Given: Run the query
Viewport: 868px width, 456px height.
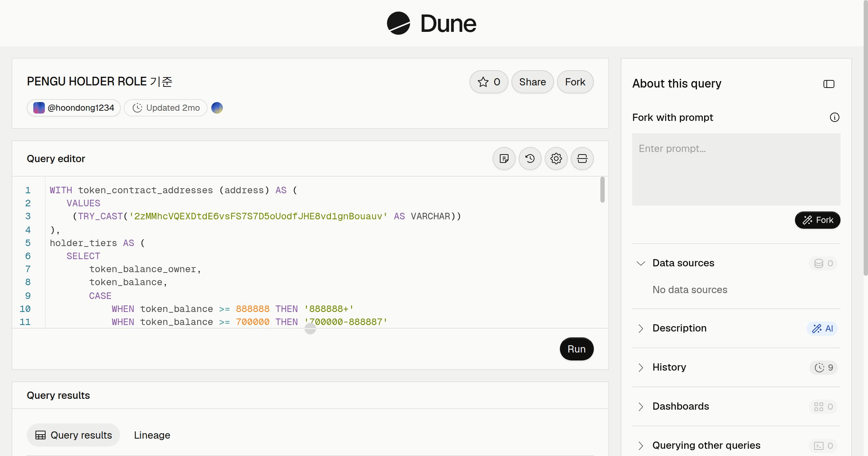Looking at the screenshot, I should coord(576,349).
